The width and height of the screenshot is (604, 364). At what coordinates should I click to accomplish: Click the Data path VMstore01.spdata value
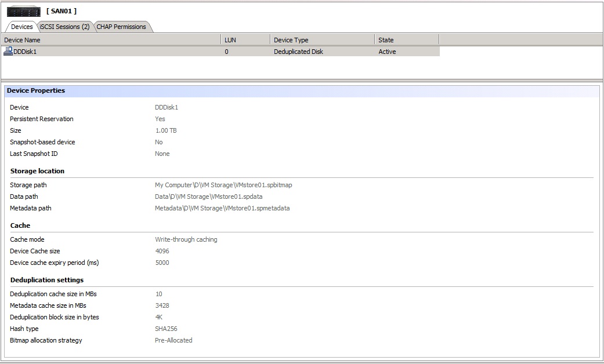(x=208, y=196)
